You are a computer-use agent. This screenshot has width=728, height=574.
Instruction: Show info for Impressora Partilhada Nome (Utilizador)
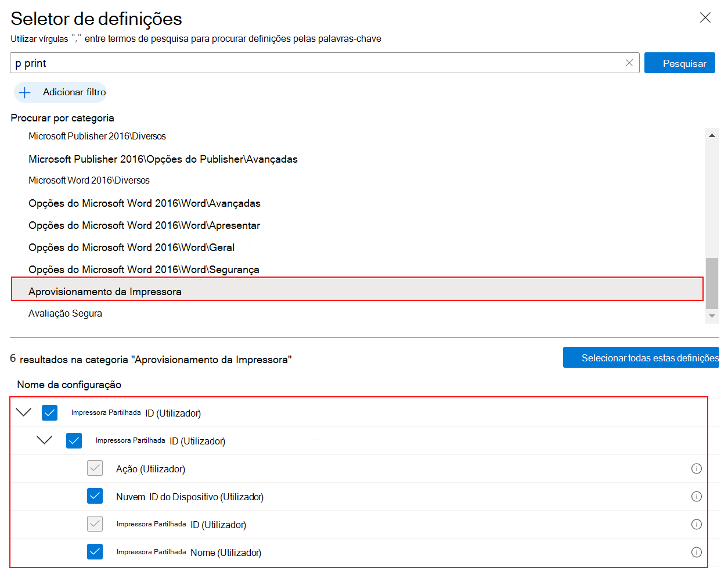(x=697, y=553)
